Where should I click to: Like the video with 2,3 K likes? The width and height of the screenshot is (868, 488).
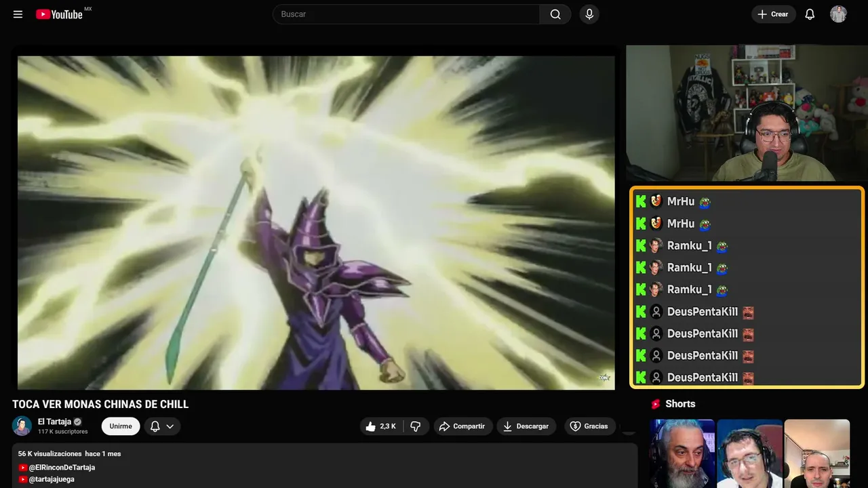(381, 426)
